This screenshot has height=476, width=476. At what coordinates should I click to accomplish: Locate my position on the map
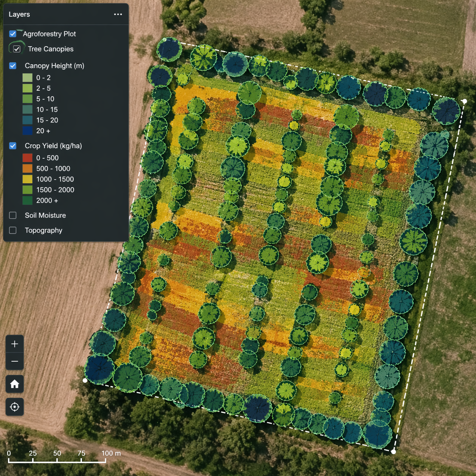tap(15, 407)
